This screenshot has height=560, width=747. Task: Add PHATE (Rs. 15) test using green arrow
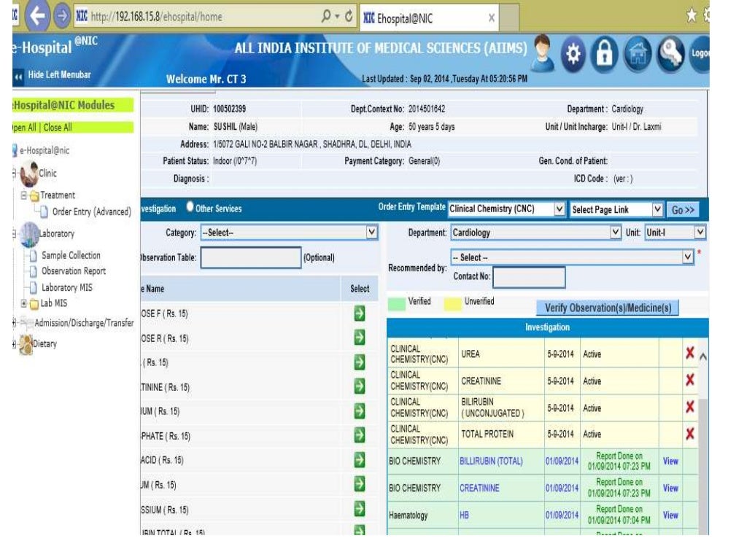click(x=360, y=435)
